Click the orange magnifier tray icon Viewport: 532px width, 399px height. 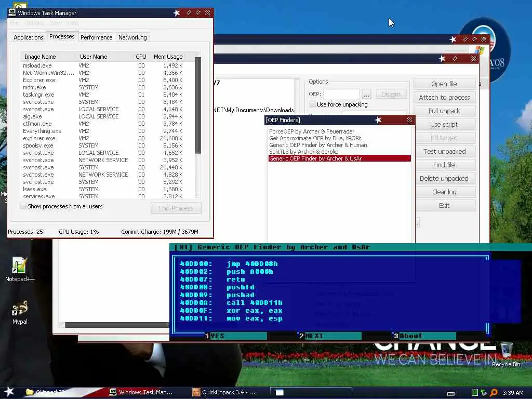tap(494, 393)
